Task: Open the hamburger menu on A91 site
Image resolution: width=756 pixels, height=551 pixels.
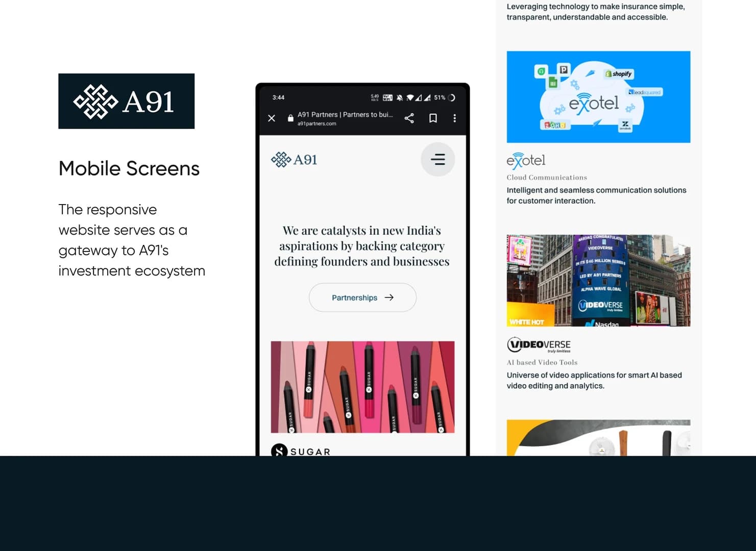Action: (437, 160)
